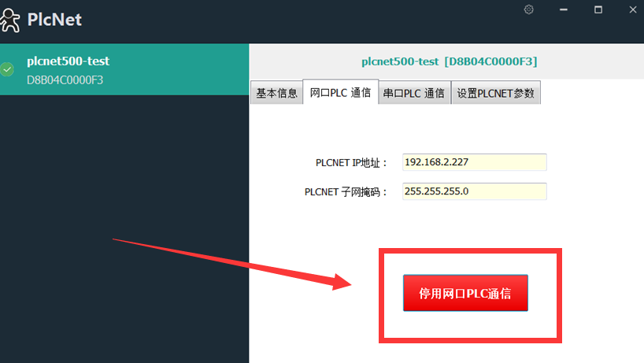Click empty dark sidebar area below device
This screenshot has height=363, width=644.
tap(124, 236)
